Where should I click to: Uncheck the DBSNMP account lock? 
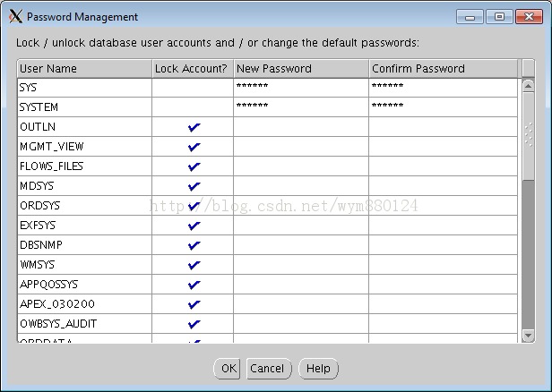pos(194,245)
